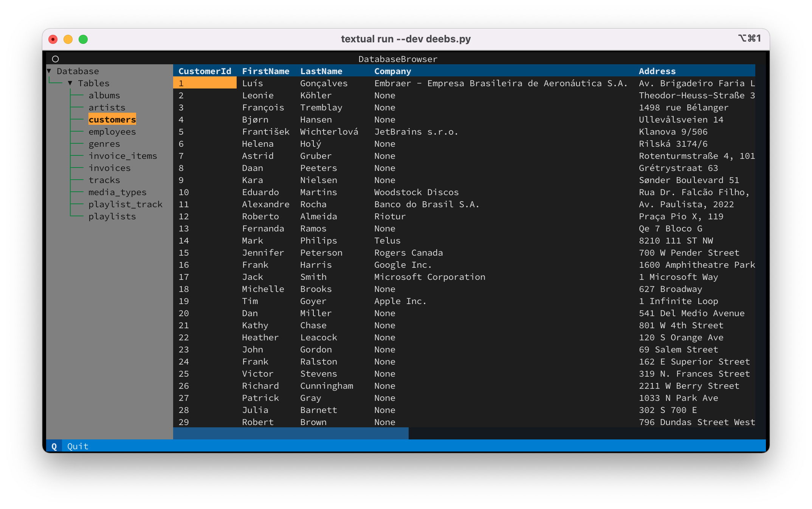This screenshot has width=812, height=509.
Task: Click the Microsoft Corporation cell
Action: tap(429, 277)
